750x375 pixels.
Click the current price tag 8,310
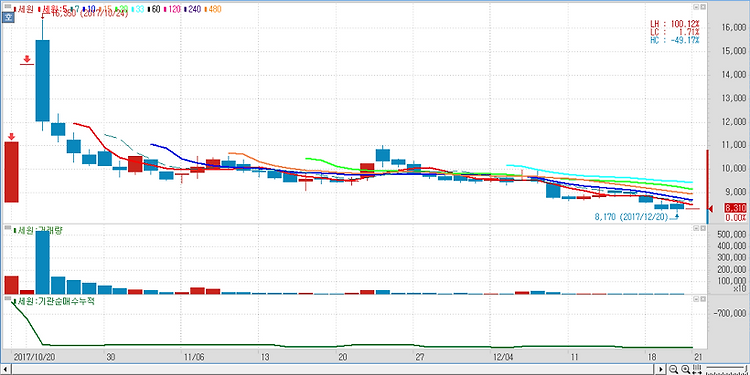(736, 208)
